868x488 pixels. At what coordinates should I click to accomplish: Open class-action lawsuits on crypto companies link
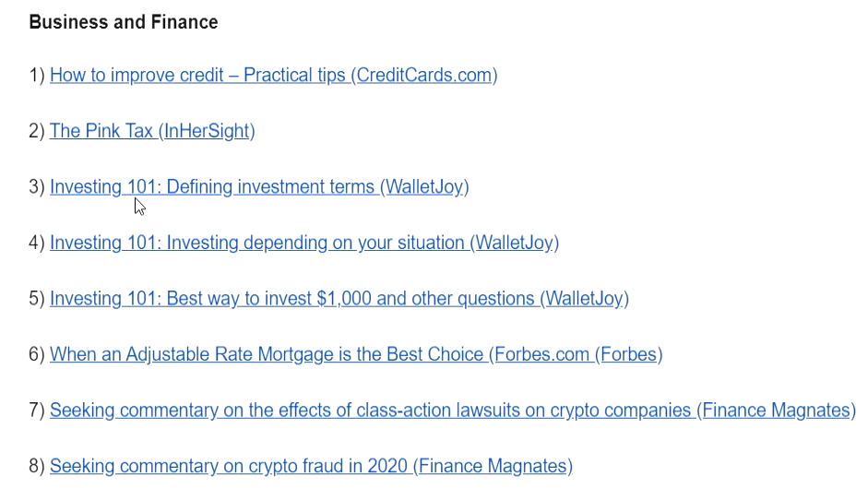[x=453, y=411]
